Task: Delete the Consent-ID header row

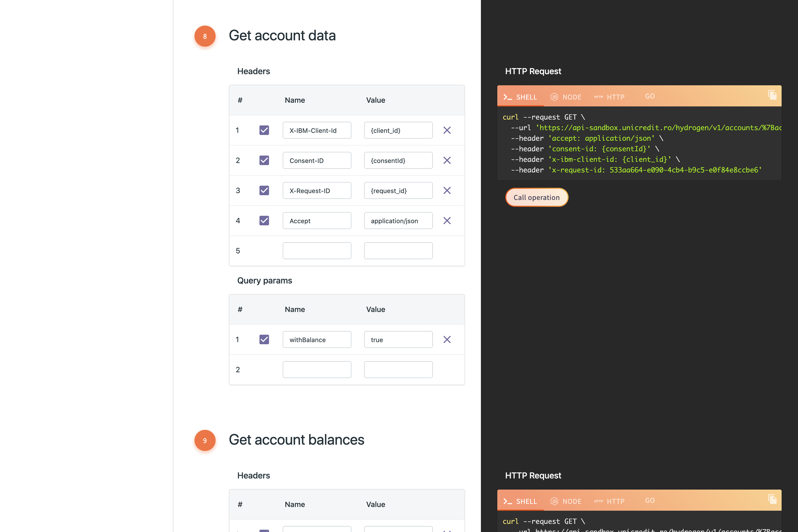Action: pos(447,160)
